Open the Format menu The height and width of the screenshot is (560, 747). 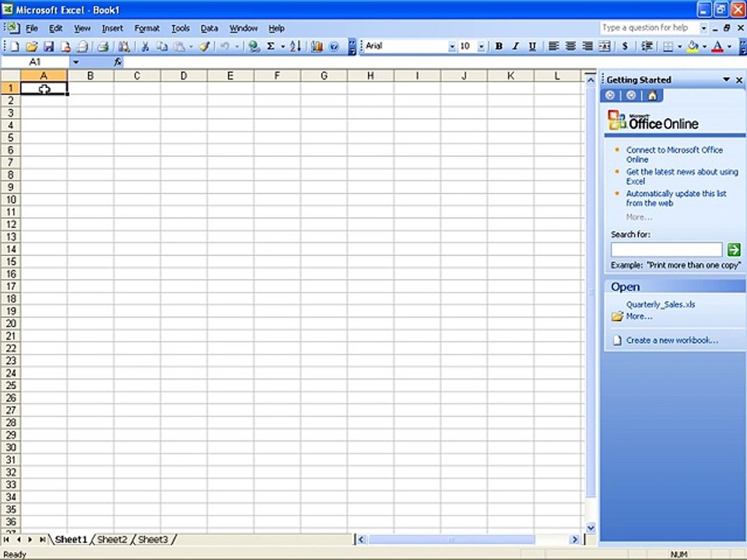click(x=147, y=29)
